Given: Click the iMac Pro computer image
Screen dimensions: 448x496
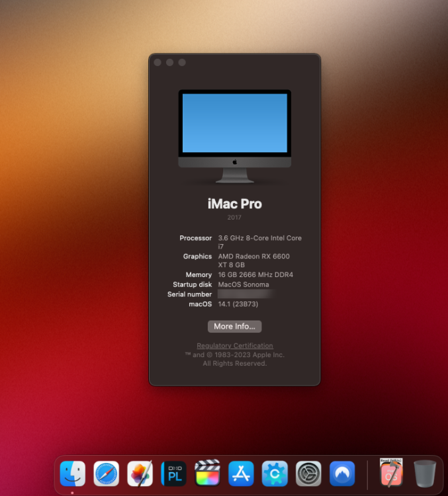Looking at the screenshot, I should tap(235, 136).
